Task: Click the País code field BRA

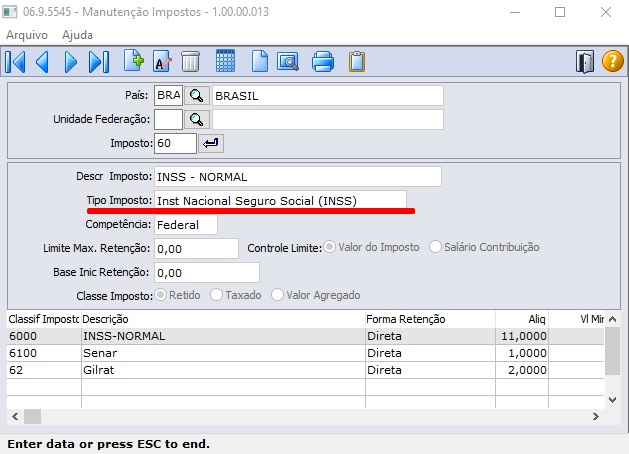Action: coord(168,95)
